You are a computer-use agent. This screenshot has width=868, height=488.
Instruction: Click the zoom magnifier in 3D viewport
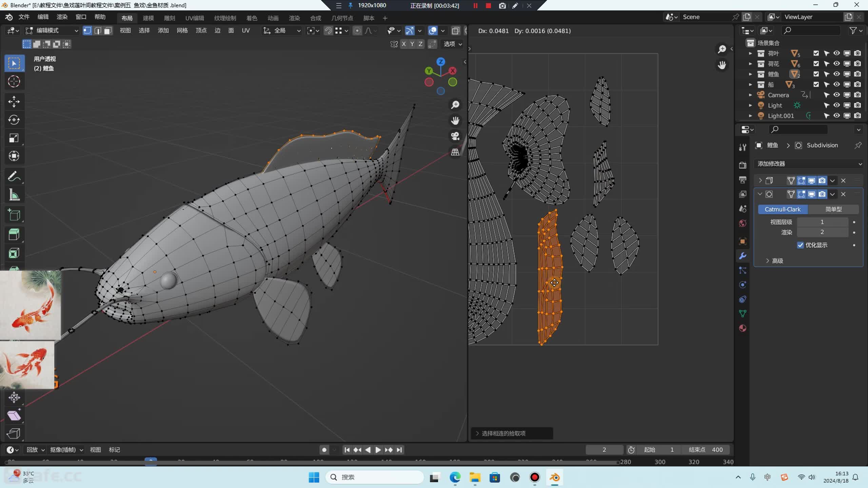[455, 105]
